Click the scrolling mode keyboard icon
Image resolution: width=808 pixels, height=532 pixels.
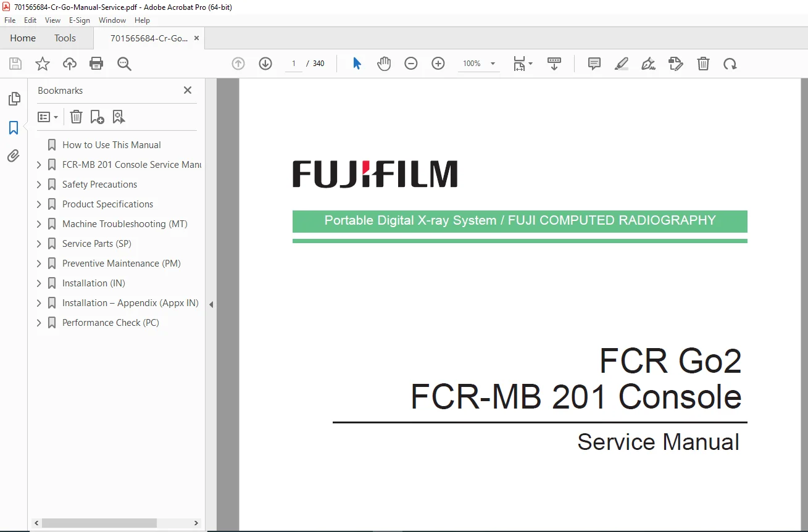pos(554,64)
